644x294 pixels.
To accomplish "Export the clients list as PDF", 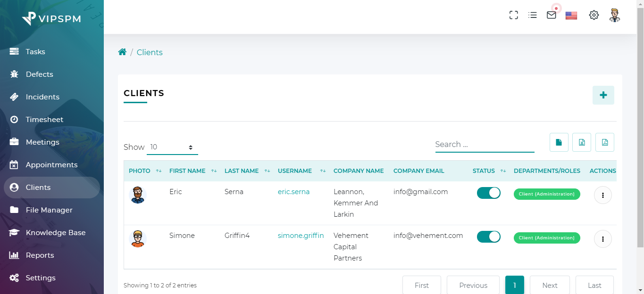I will pyautogui.click(x=604, y=142).
